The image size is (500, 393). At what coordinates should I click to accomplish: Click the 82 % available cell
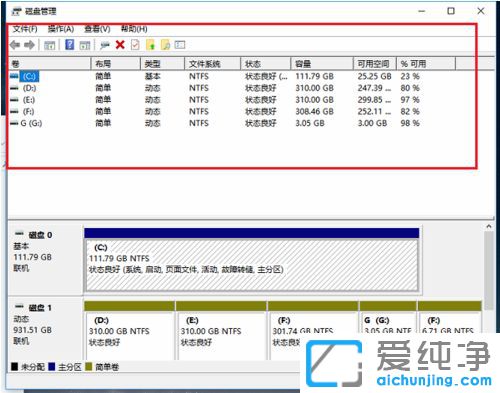410,112
